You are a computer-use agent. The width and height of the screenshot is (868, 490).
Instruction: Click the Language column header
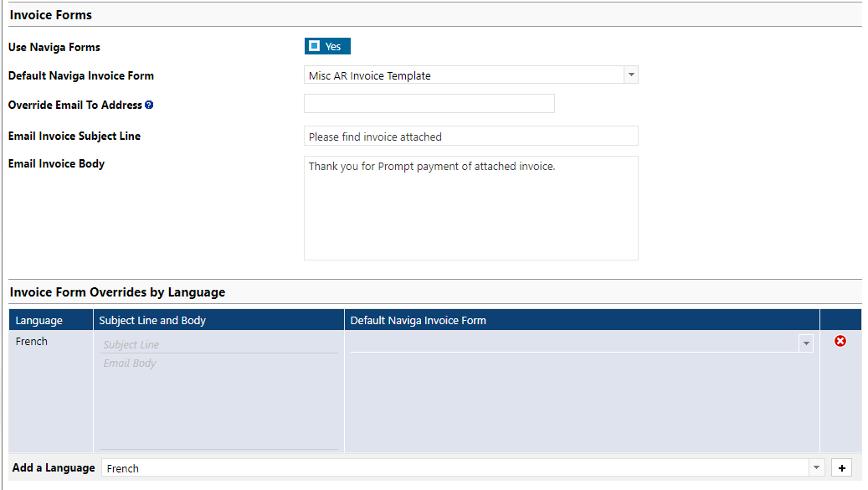point(39,320)
